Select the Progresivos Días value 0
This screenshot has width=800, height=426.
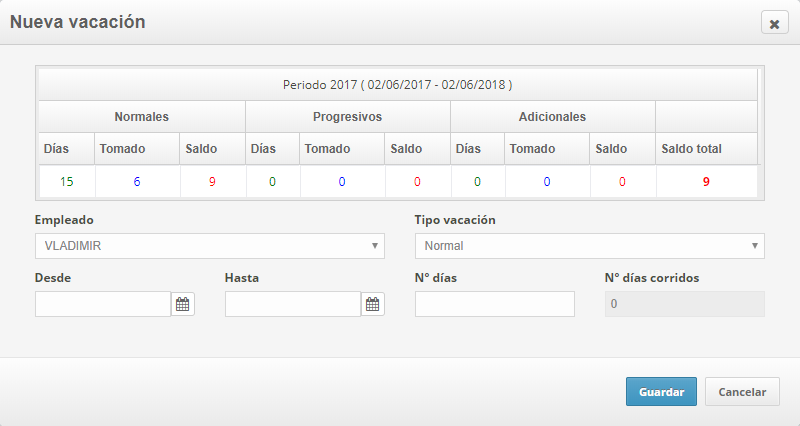tap(272, 182)
